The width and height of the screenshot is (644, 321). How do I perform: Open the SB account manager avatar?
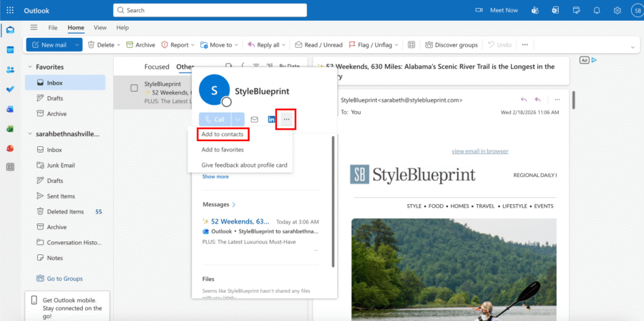pos(637,10)
